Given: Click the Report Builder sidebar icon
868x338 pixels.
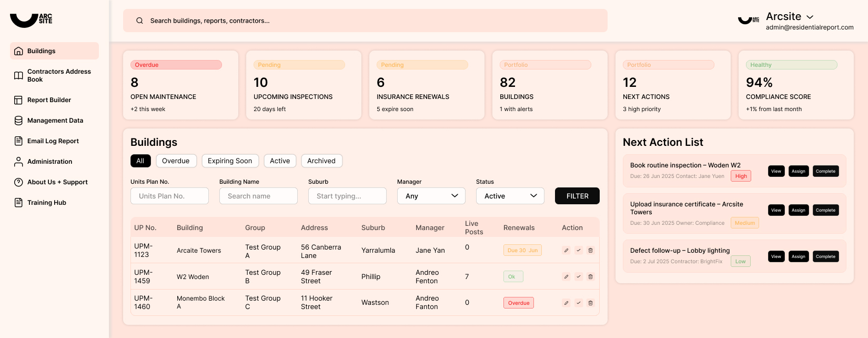Looking at the screenshot, I should pyautogui.click(x=18, y=100).
